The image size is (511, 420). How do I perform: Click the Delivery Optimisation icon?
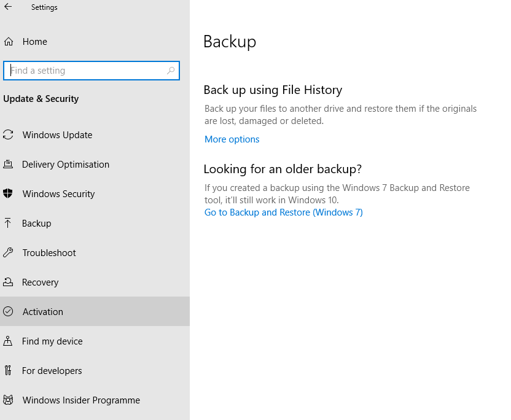click(x=8, y=164)
